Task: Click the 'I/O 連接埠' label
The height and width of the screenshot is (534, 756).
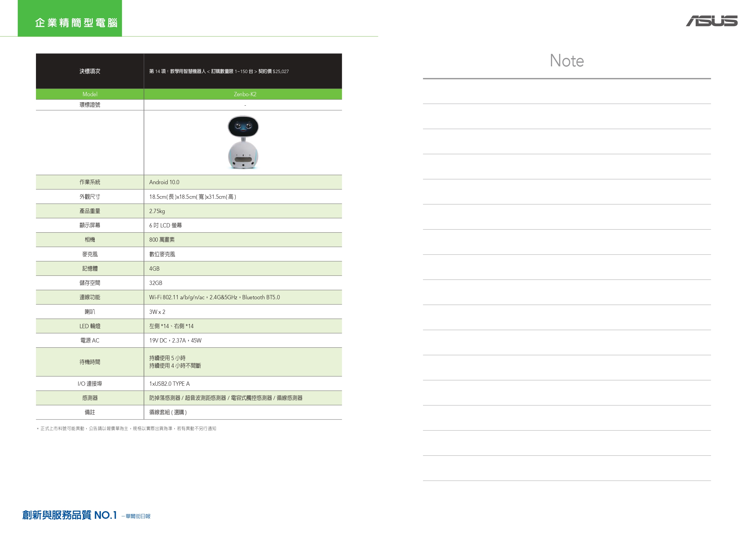Action: pos(90,384)
